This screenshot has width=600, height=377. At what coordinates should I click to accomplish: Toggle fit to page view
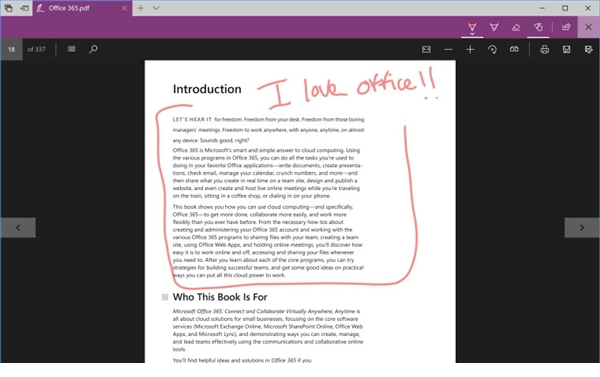(x=426, y=49)
